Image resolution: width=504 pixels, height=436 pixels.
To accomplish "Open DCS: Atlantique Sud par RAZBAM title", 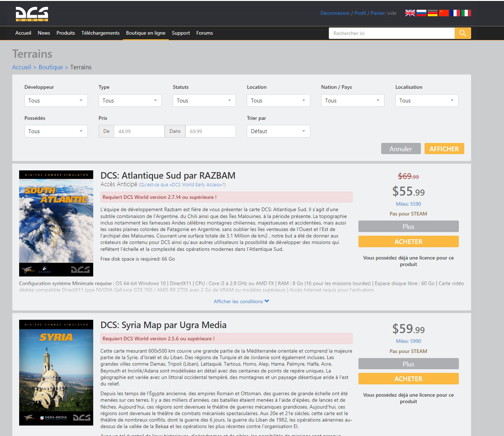I will (x=168, y=175).
